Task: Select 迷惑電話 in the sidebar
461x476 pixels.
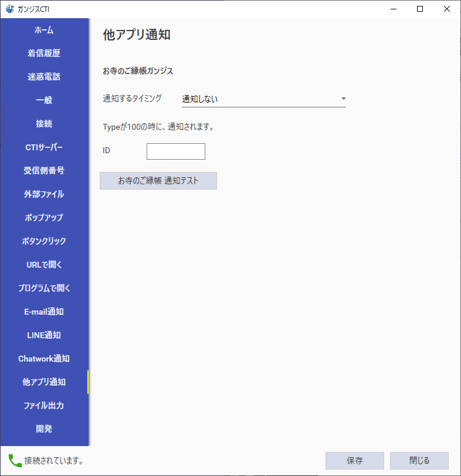Action: coord(44,77)
